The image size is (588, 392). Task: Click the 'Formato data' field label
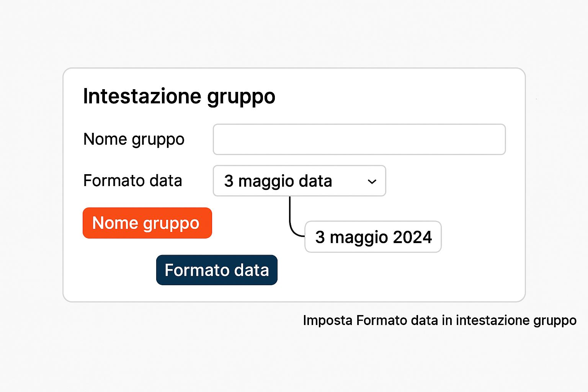tap(132, 181)
